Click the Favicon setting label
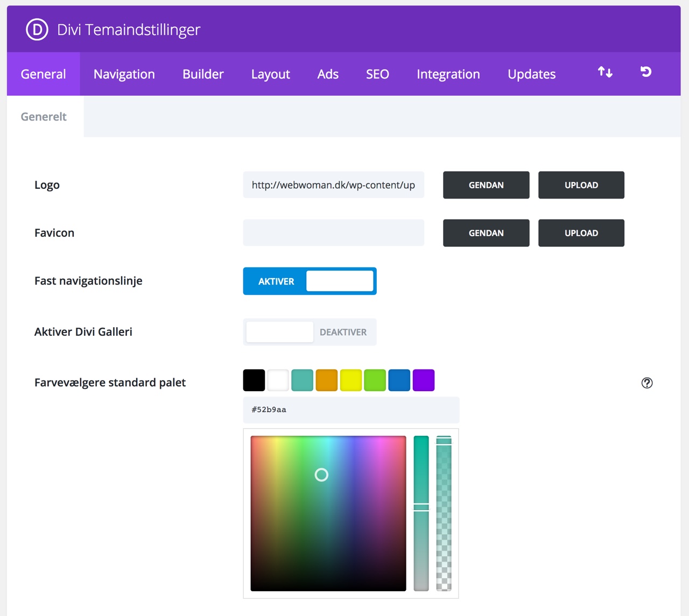This screenshot has width=689, height=616. tap(54, 233)
